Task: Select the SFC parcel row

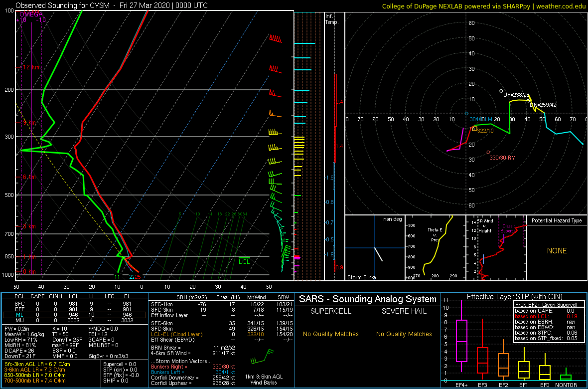Action: pos(75,303)
